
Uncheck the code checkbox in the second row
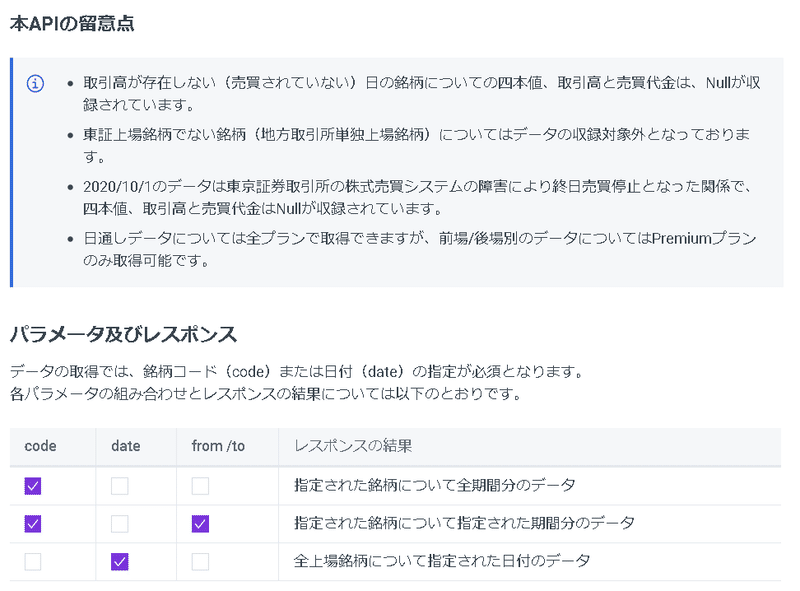click(x=32, y=523)
